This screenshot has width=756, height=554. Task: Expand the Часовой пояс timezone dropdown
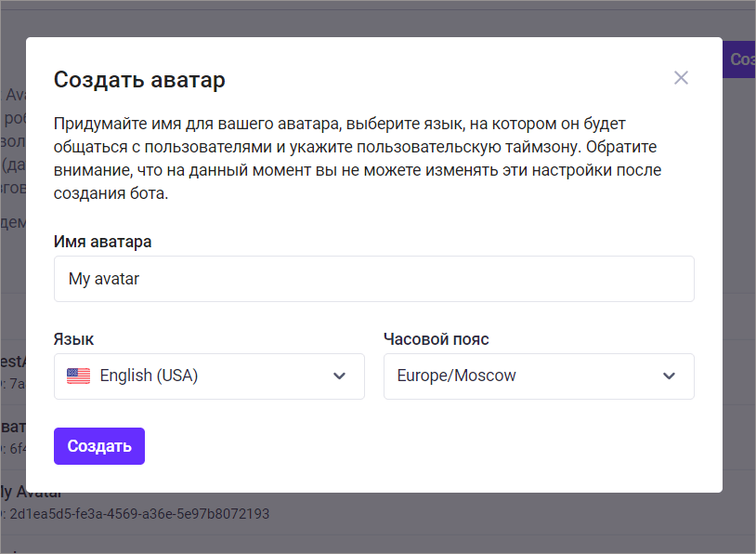[539, 376]
